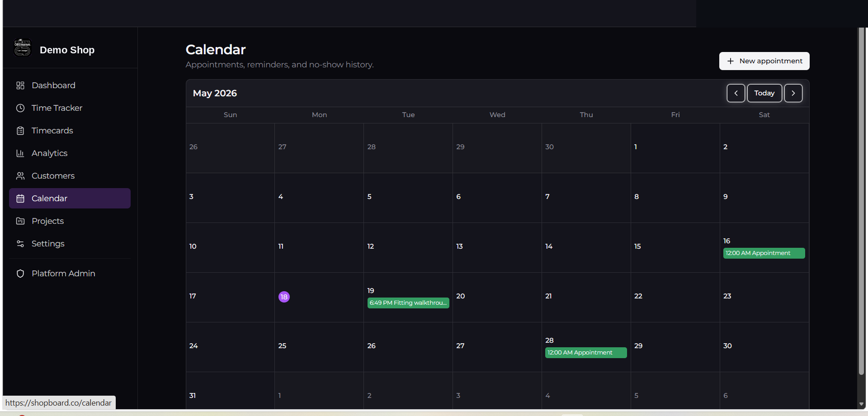This screenshot has width=868, height=416.
Task: Click the Calendar sidebar icon
Action: tap(20, 199)
